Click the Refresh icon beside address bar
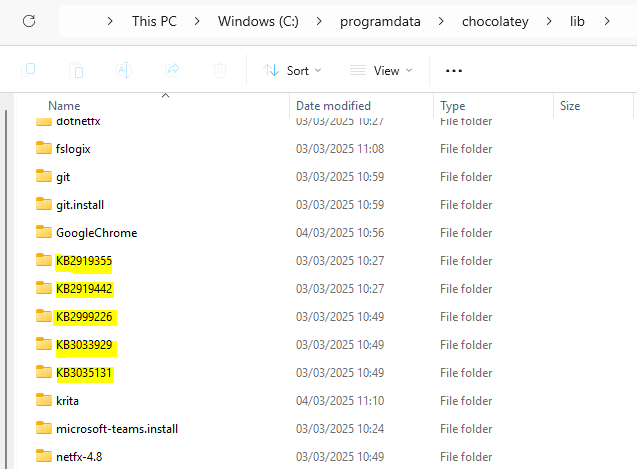Image resolution: width=637 pixels, height=469 pixels. pyautogui.click(x=29, y=20)
